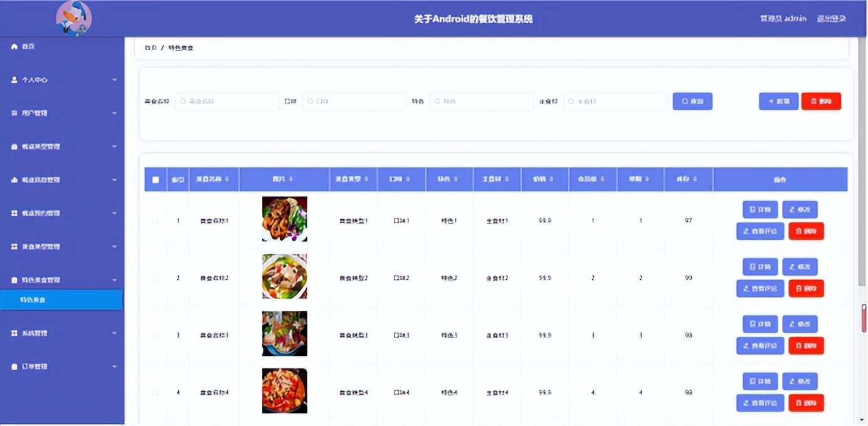Expand the 个人中心 menu chevron
Screen dimensions: 868x426
pyautogui.click(x=115, y=80)
